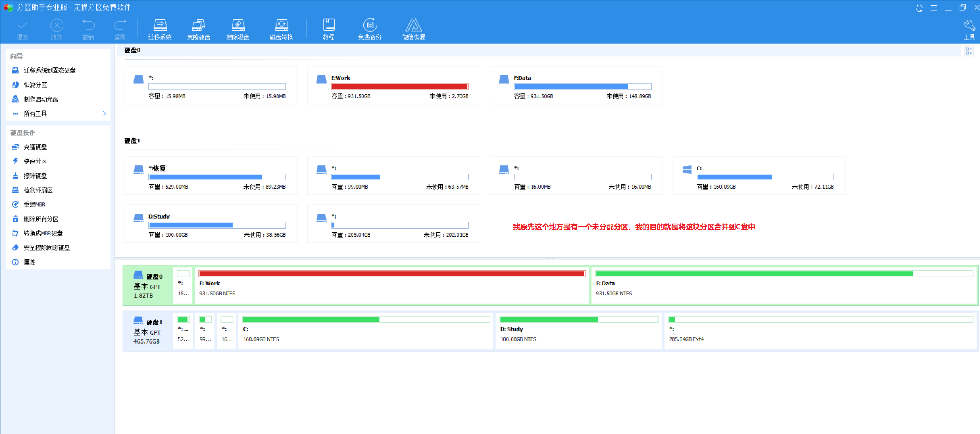Click the 重做 redo icon
980x434 pixels.
click(120, 30)
